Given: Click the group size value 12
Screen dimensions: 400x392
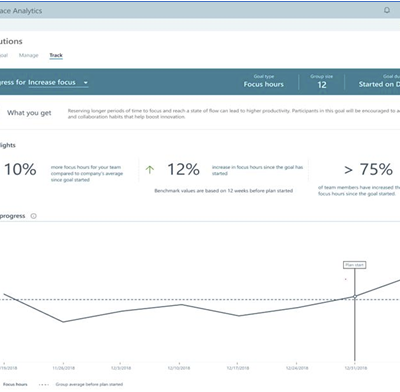Looking at the screenshot, I should coord(322,85).
